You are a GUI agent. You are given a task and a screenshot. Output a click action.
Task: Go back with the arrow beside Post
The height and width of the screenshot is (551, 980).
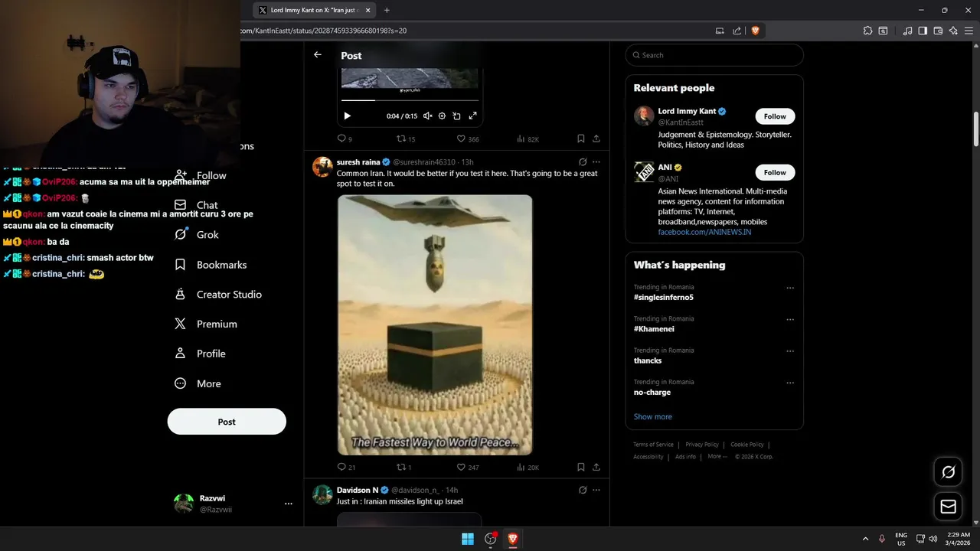point(318,55)
